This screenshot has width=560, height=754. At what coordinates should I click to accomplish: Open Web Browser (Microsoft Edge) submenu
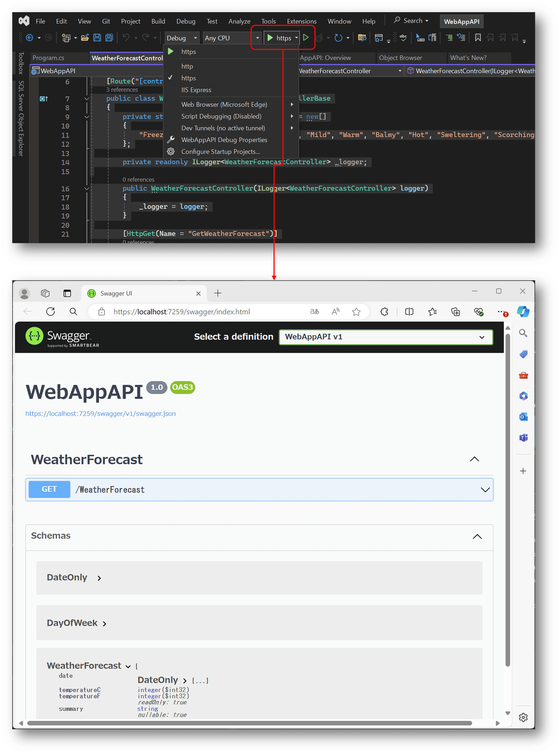click(x=231, y=105)
